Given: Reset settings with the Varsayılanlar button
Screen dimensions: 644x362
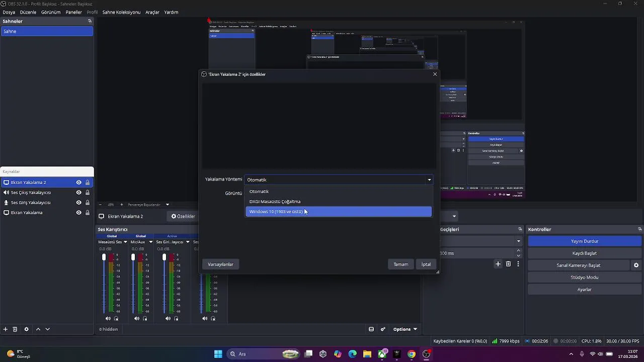Looking at the screenshot, I should tap(221, 264).
